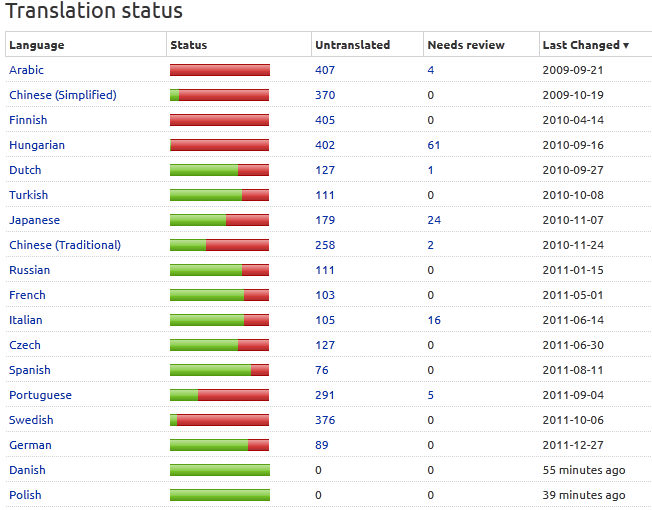Viewport: 652px width, 510px height.
Task: View 61 Hungarian strings needing review
Action: 434,145
